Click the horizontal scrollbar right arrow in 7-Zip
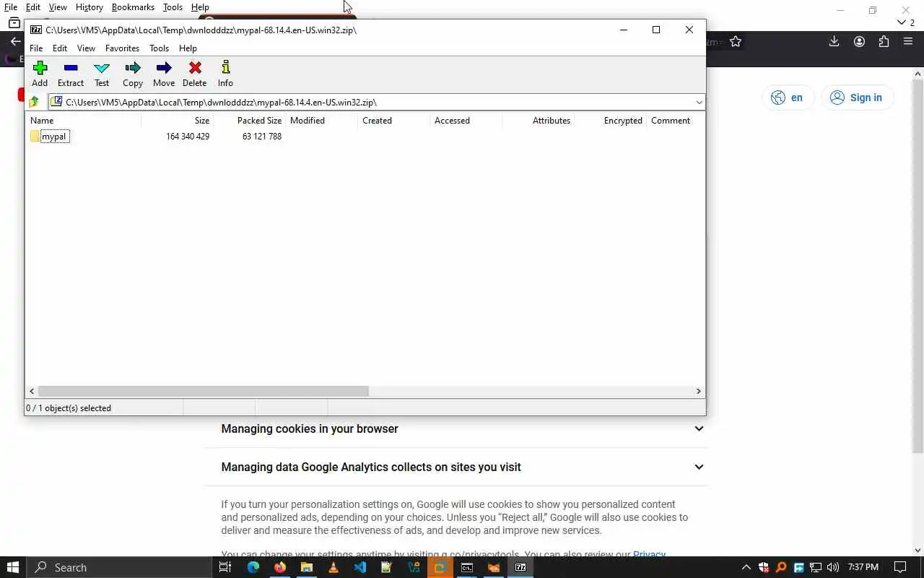 pos(698,391)
